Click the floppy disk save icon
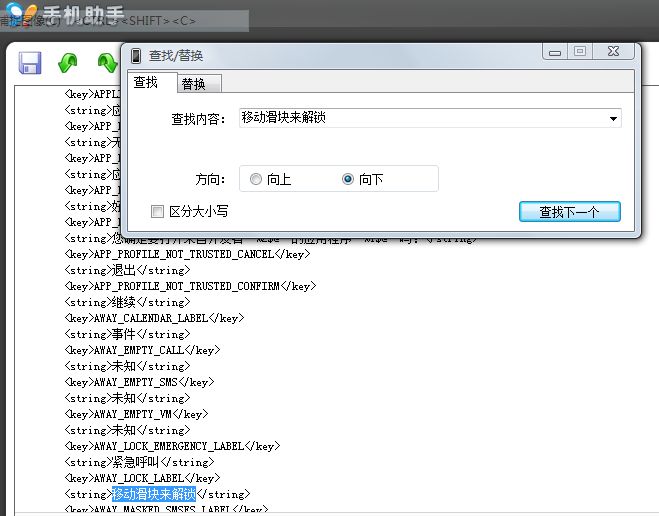 (x=30, y=63)
